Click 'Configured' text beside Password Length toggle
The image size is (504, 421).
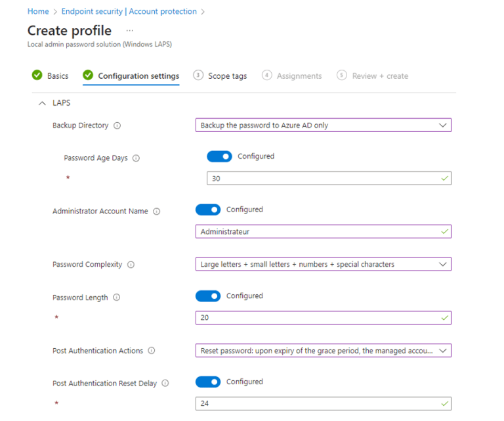(245, 296)
